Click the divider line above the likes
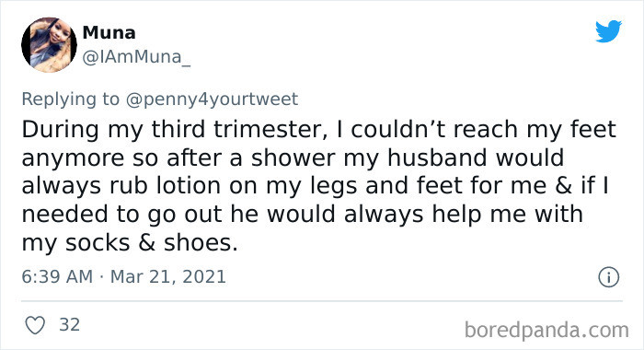Screen dimensions: 644x350 click(322, 301)
